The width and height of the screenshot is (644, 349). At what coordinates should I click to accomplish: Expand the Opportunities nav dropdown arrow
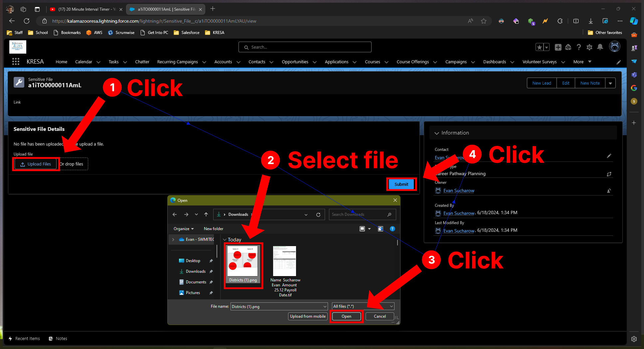pyautogui.click(x=315, y=62)
